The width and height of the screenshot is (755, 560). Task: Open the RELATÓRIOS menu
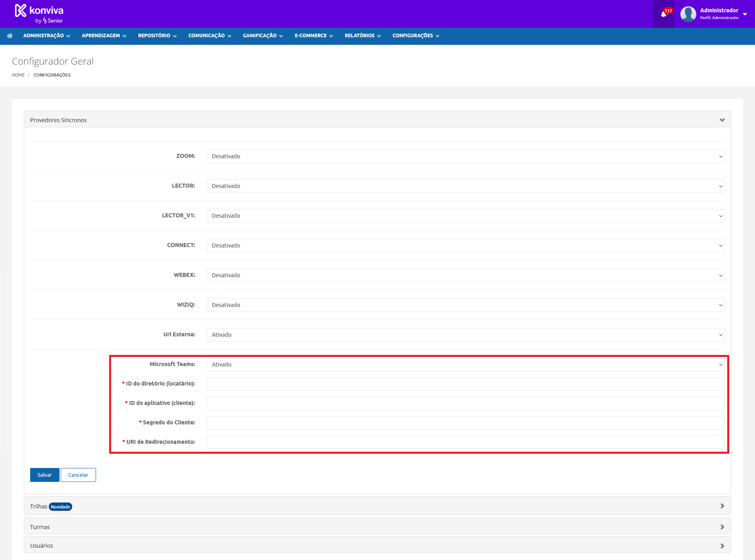coord(363,36)
